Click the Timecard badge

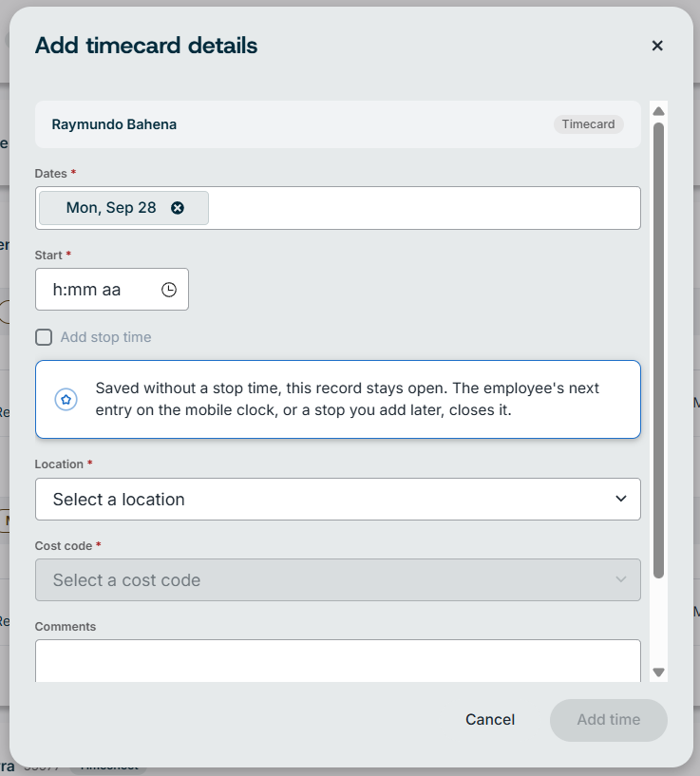588,124
